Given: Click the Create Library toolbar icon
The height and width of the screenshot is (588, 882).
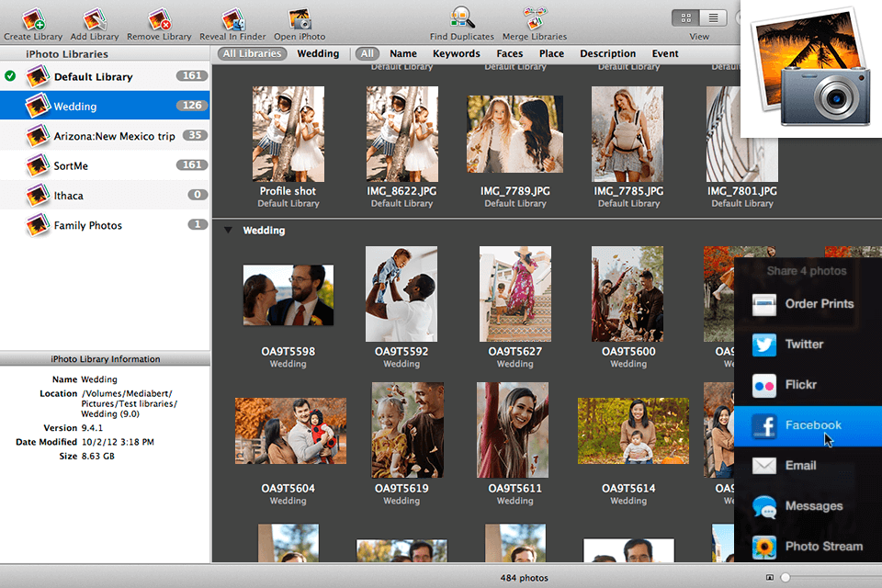Looking at the screenshot, I should pyautogui.click(x=33, y=19).
